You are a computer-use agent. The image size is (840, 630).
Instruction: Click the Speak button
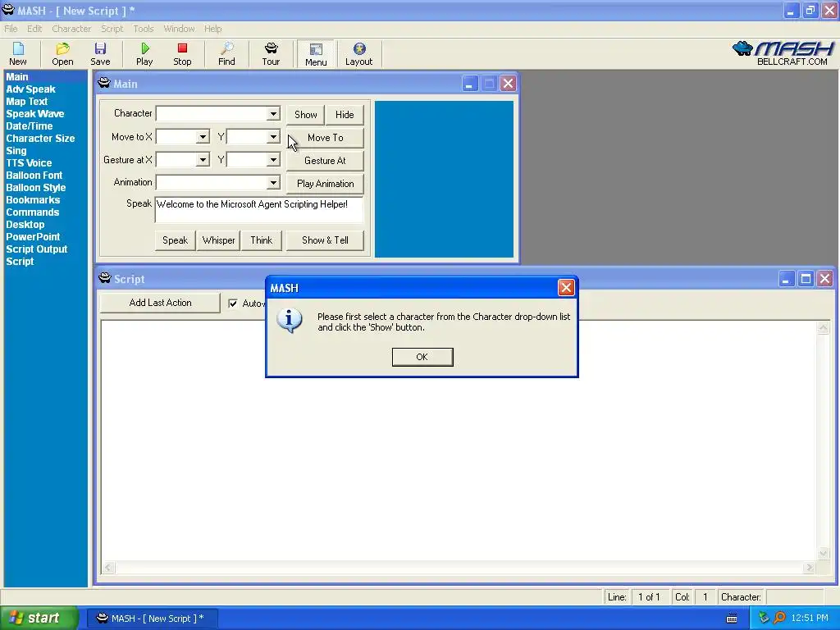pos(176,240)
